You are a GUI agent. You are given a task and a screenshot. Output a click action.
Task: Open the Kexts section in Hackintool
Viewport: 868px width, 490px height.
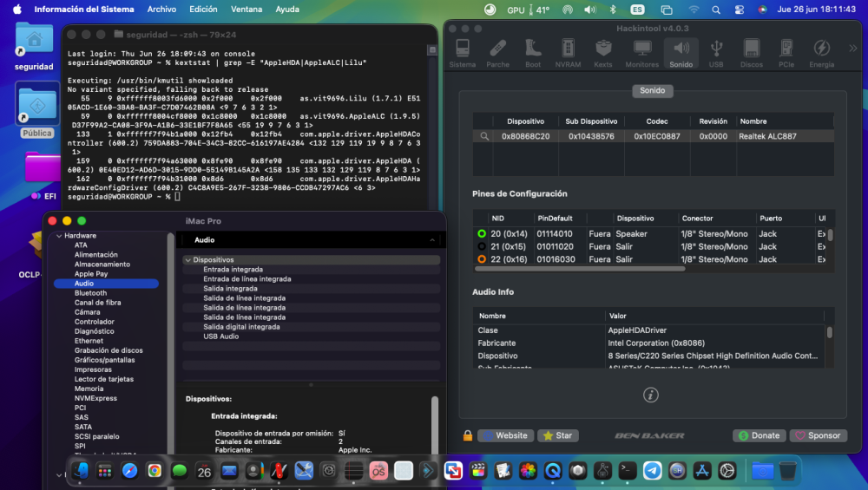click(x=603, y=54)
